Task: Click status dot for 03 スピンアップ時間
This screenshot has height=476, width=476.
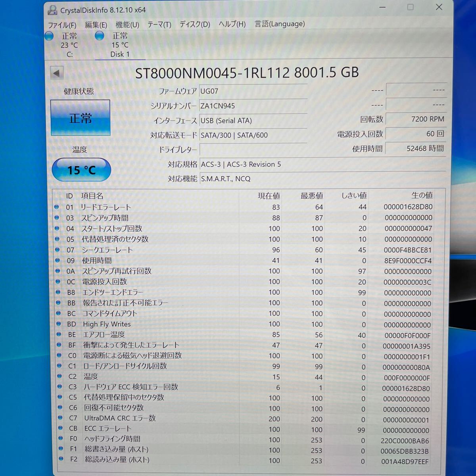Action: coord(56,217)
